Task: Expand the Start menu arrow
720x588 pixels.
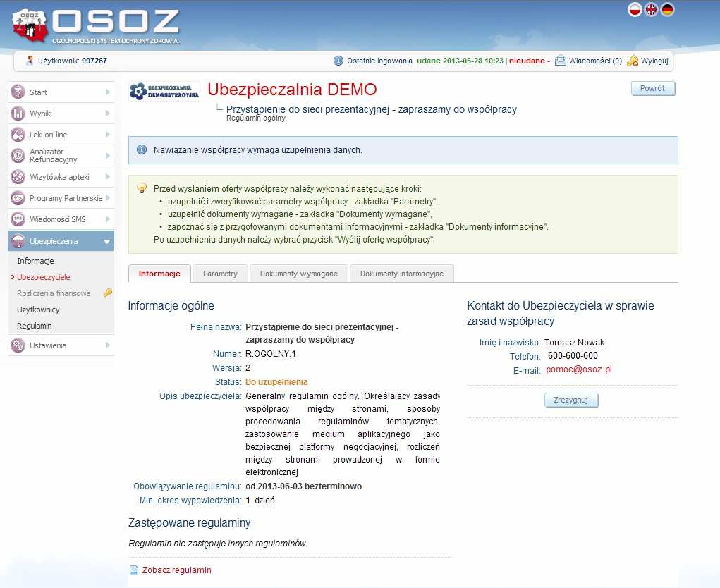Action: [107, 92]
